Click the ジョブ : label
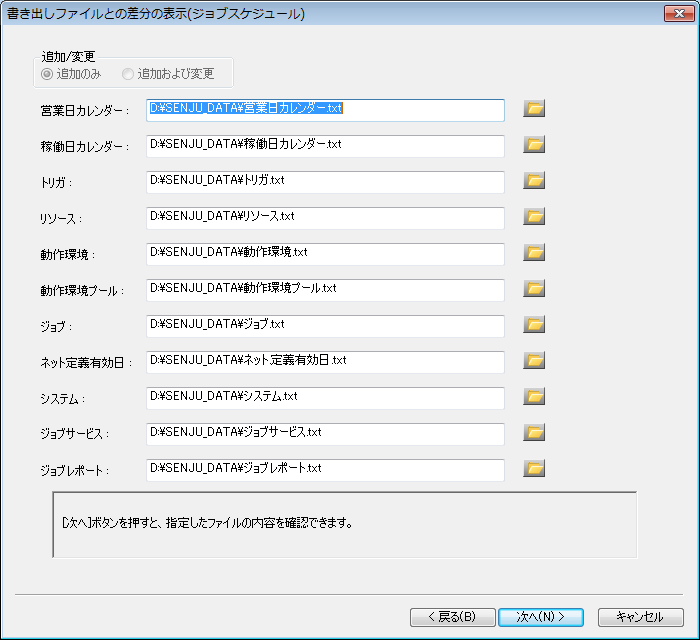700x640 pixels. pos(56,327)
